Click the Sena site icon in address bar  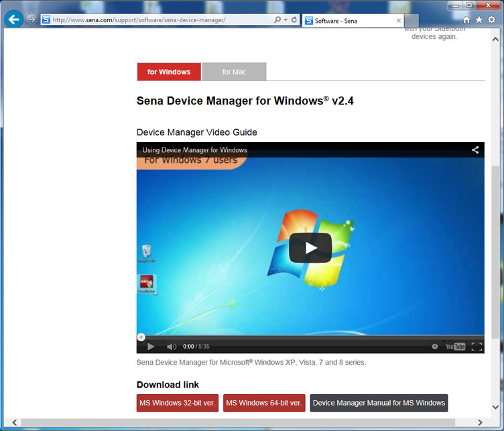click(46, 20)
